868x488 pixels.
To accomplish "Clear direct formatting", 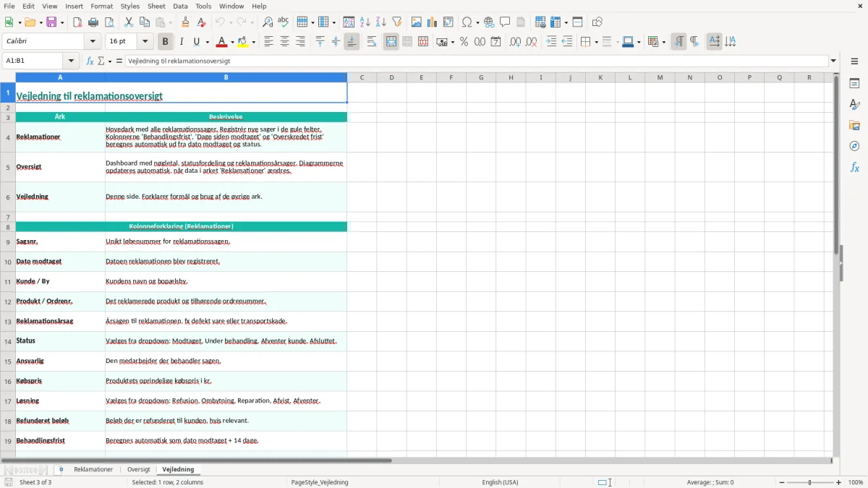I will 201,22.
